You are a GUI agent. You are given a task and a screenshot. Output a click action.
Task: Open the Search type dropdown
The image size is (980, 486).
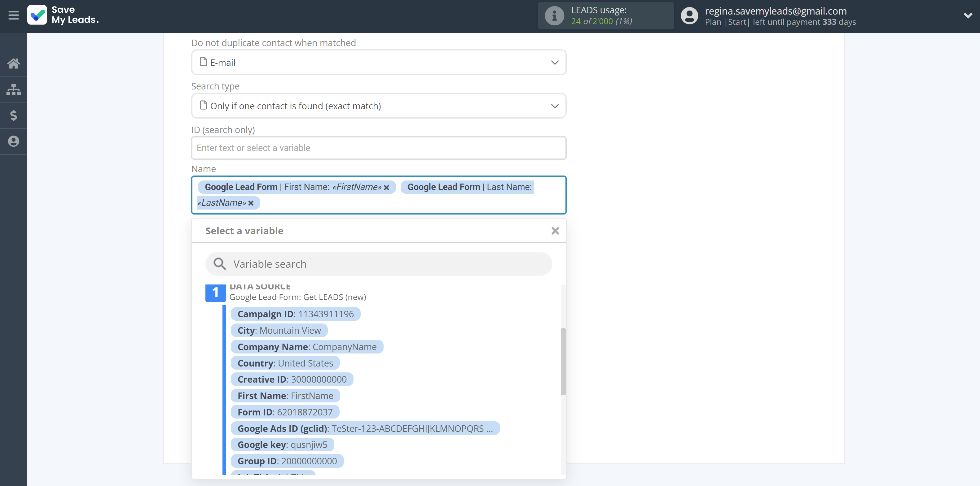pos(379,106)
